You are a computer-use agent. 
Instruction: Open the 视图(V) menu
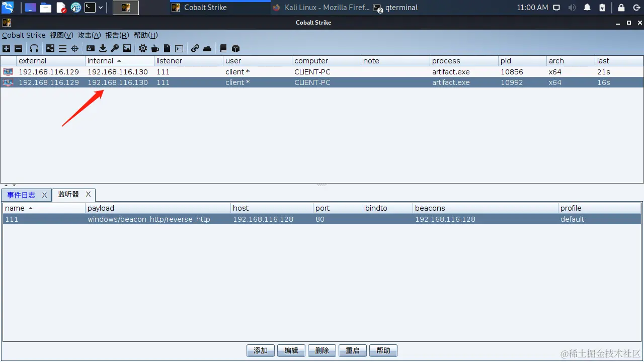point(61,35)
